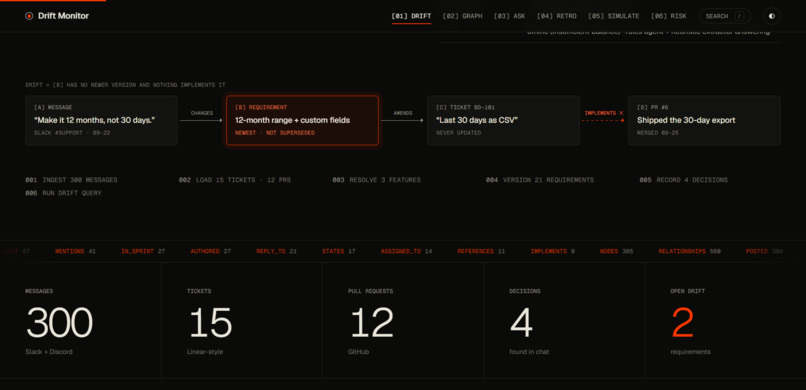Open the [D] PR #6 card
The image size is (806, 390).
click(x=704, y=120)
